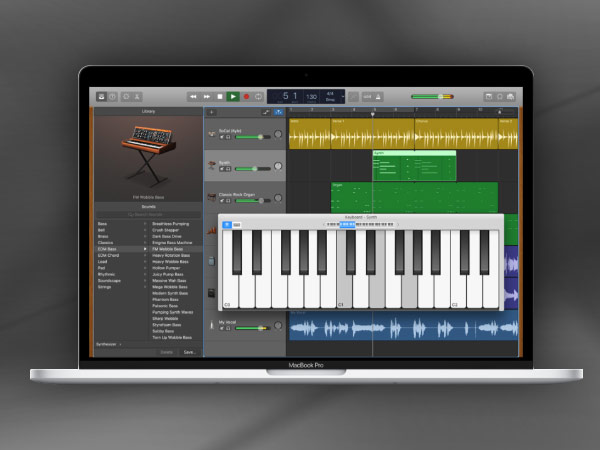Adjust the master volume slider
The height and width of the screenshot is (450, 600).
[x=432, y=97]
